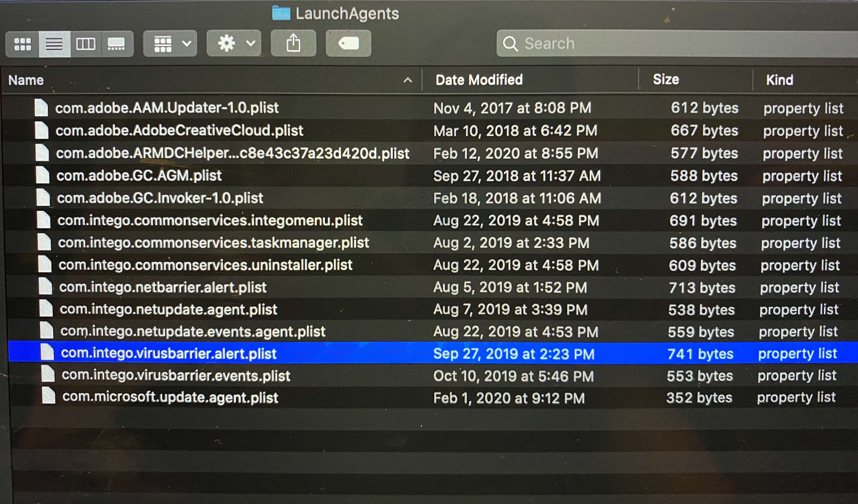The width and height of the screenshot is (858, 504).
Task: Switch to column view
Action: (86, 44)
